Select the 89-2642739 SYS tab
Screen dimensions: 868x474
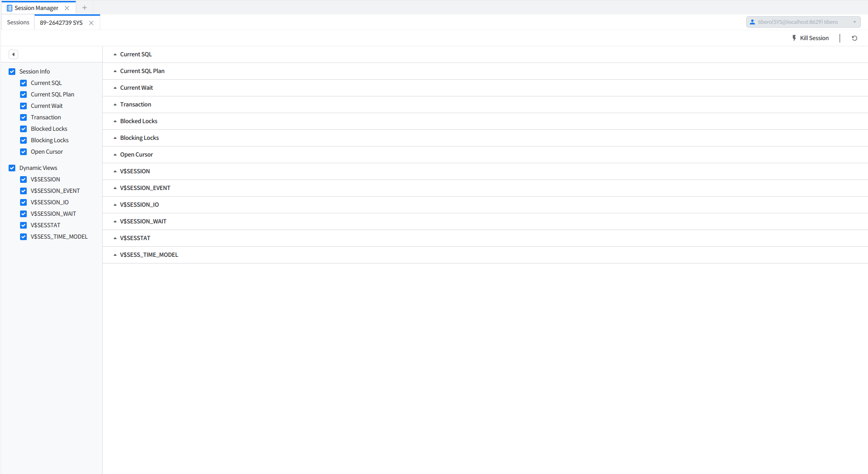pos(61,23)
